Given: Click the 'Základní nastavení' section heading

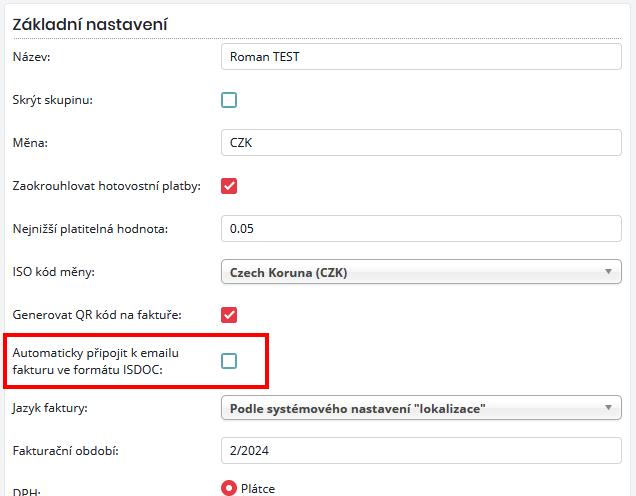Looking at the screenshot, I should coord(89,23).
